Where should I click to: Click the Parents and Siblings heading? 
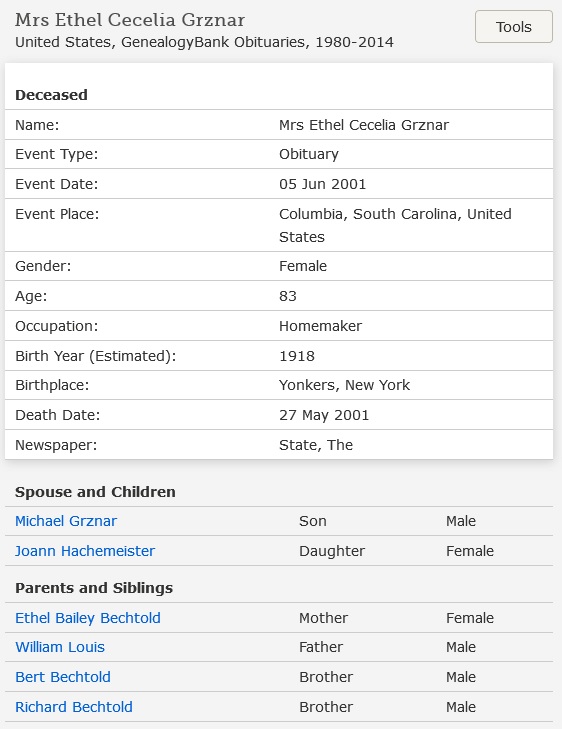[94, 588]
